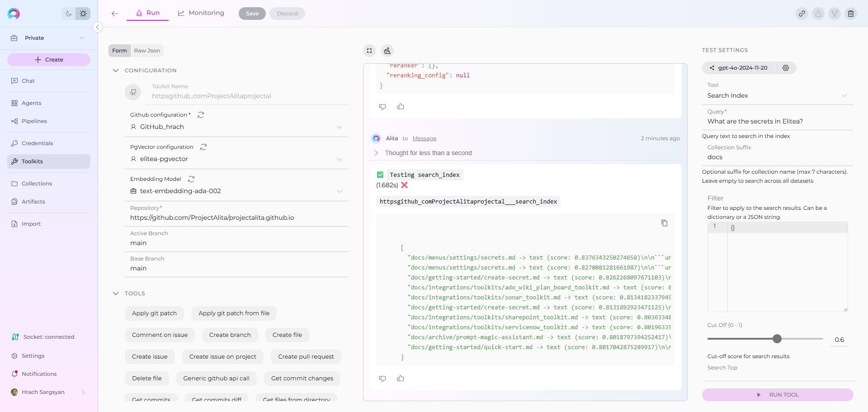Click the clear chat broom icon

pos(387,51)
